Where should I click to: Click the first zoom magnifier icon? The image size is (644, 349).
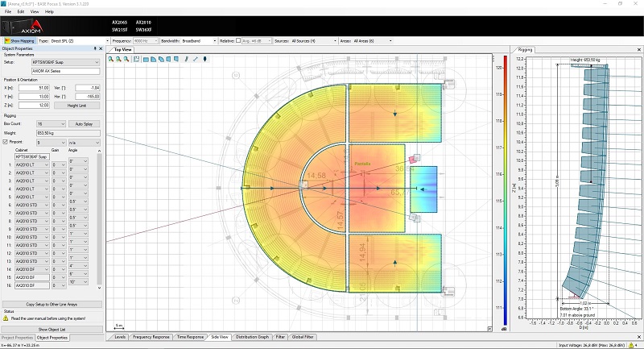click(x=111, y=59)
